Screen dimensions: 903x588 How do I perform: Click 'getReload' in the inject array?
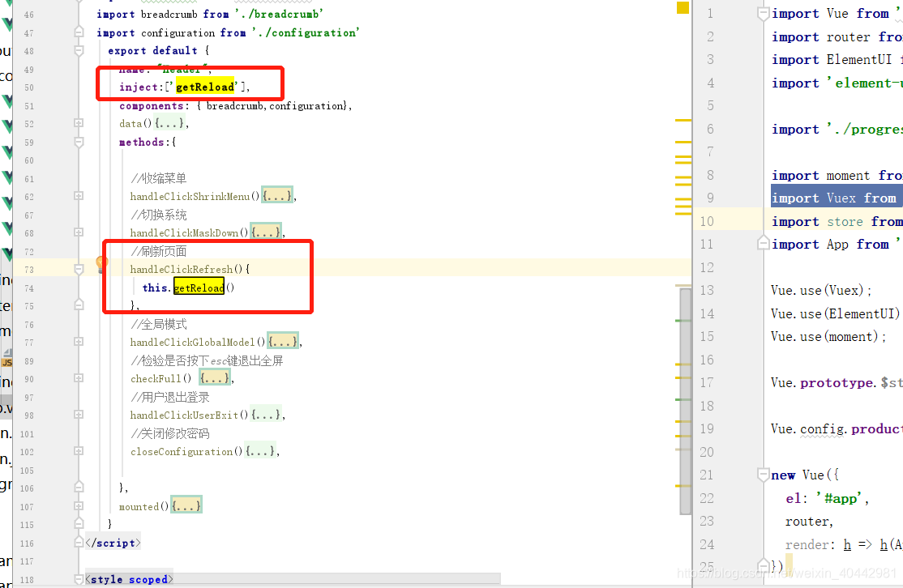[205, 87]
